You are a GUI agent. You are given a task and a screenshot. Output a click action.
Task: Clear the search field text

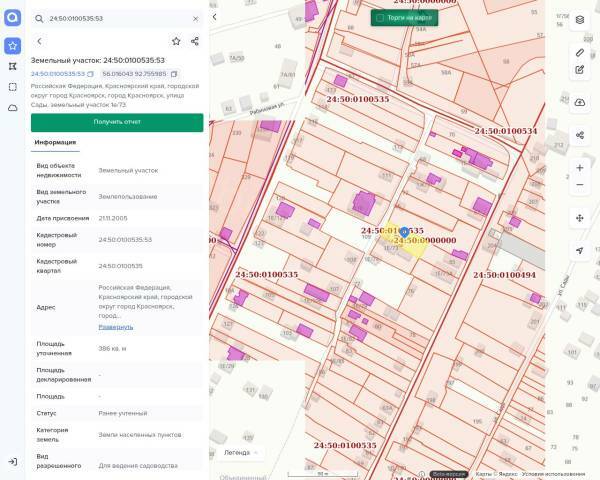[195, 18]
